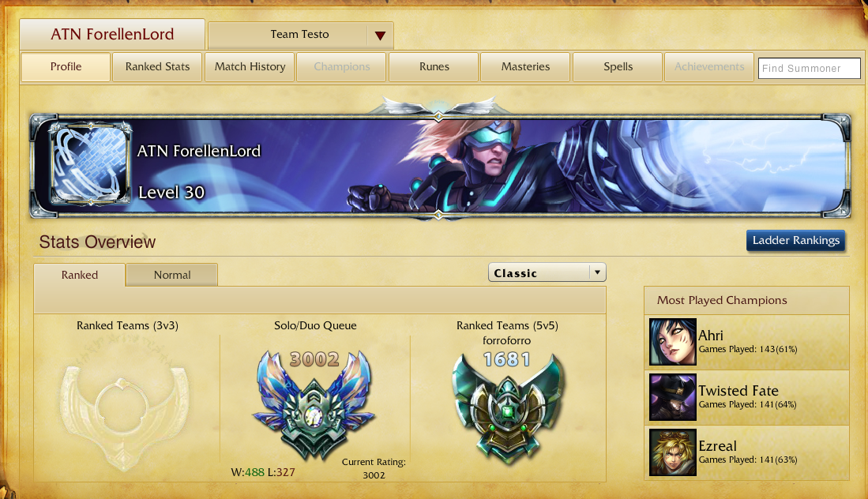Open the Spells tab
This screenshot has width=868, height=499.
[618, 67]
